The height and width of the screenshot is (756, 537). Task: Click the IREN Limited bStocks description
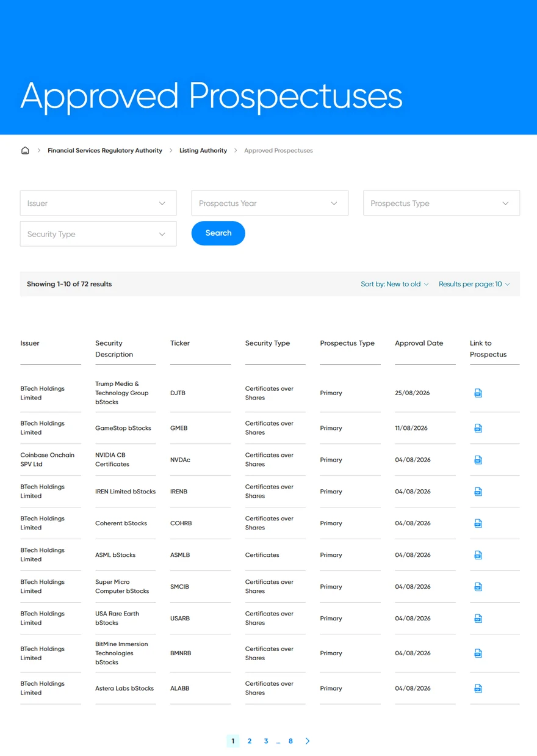coord(126,492)
